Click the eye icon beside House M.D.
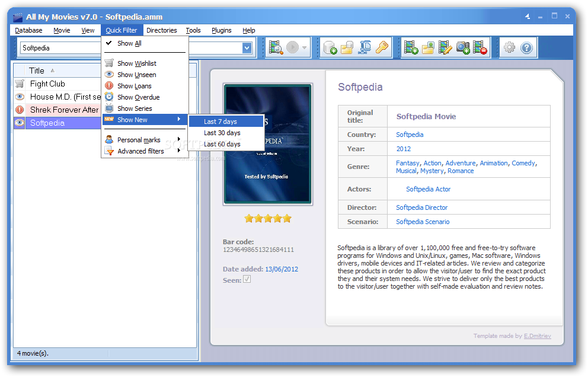The height and width of the screenshot is (377, 588). tap(20, 97)
